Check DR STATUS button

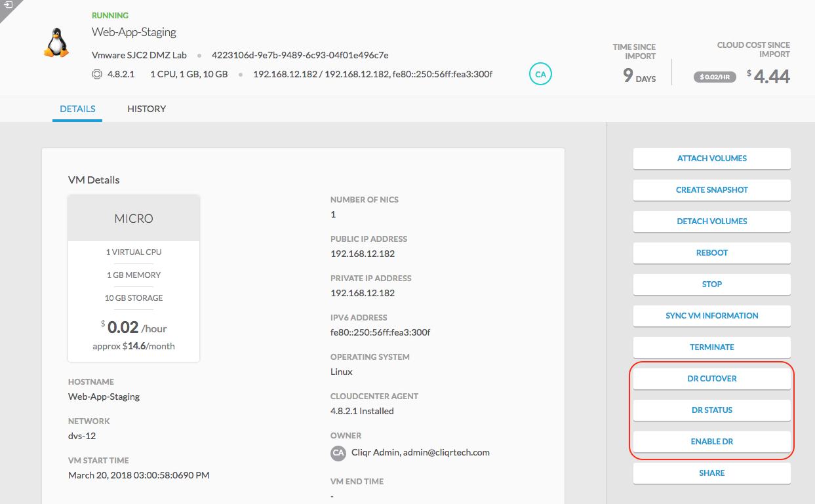click(712, 410)
